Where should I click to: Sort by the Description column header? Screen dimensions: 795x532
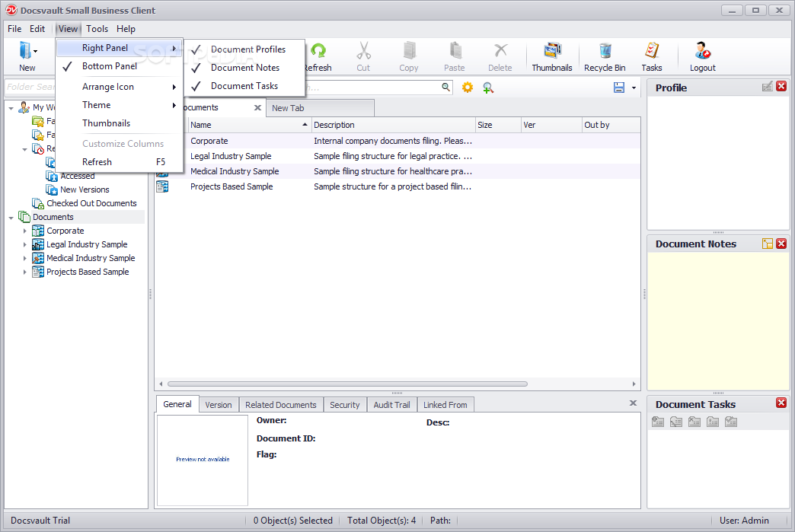click(394, 125)
